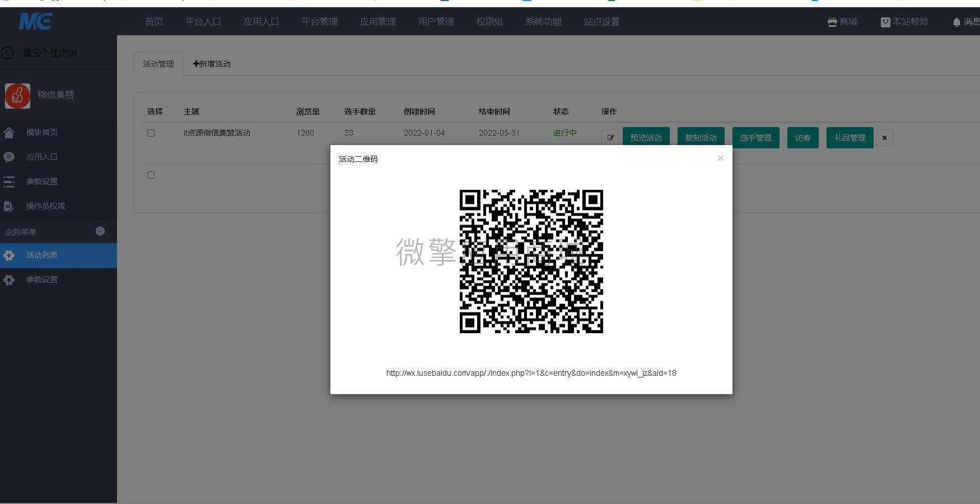Screen dimensions: 980x504
Task: Click the delete X icon after 礼品管理
Action: [x=884, y=138]
